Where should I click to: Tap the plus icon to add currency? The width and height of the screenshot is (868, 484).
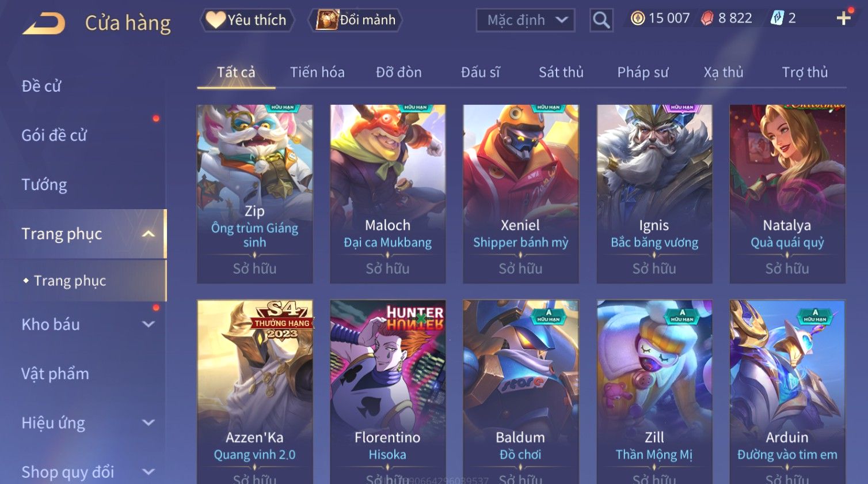843,18
